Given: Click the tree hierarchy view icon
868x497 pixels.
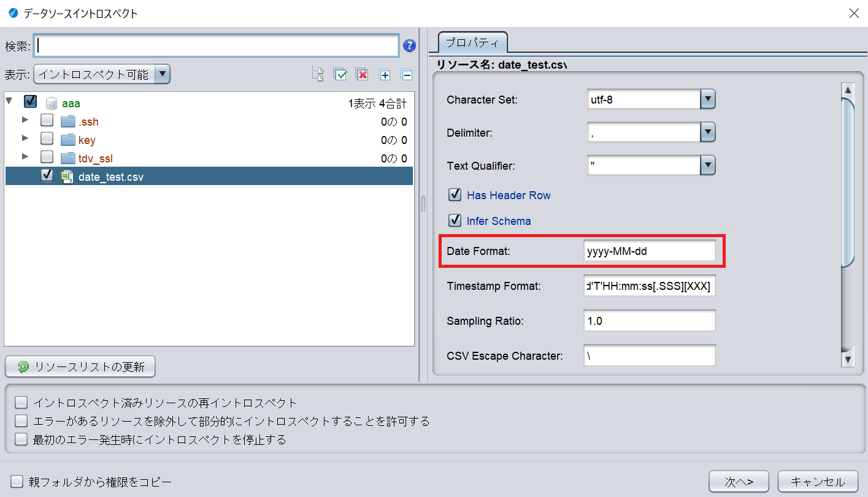Looking at the screenshot, I should tap(318, 75).
